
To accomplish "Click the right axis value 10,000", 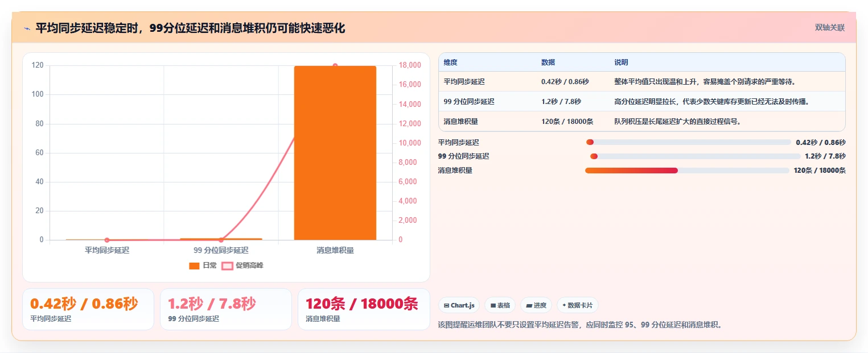I will coord(409,143).
